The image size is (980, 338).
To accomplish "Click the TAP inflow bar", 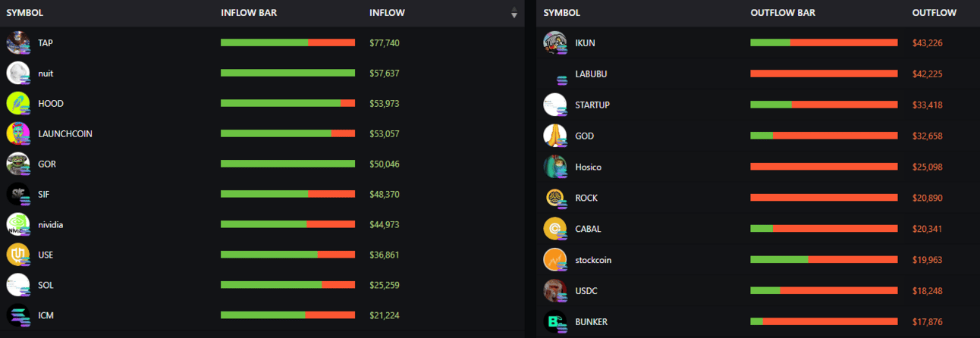I will [287, 42].
